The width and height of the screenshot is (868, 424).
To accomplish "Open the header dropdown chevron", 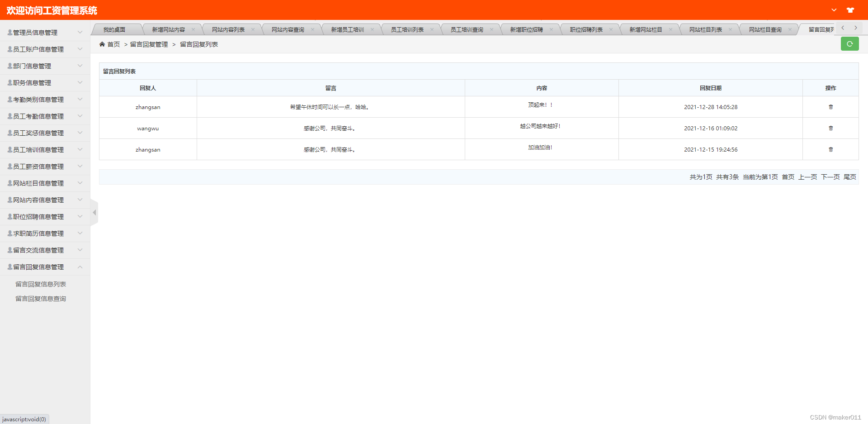I will pos(834,10).
